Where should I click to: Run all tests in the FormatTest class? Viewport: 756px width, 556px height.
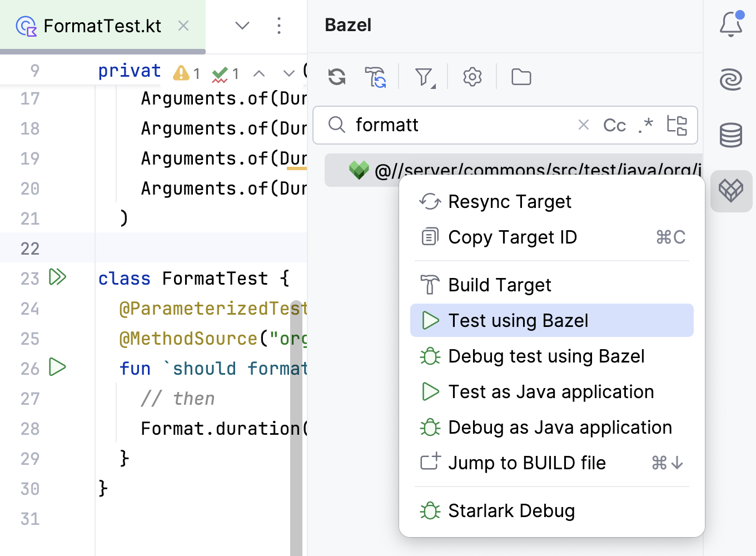click(x=57, y=278)
